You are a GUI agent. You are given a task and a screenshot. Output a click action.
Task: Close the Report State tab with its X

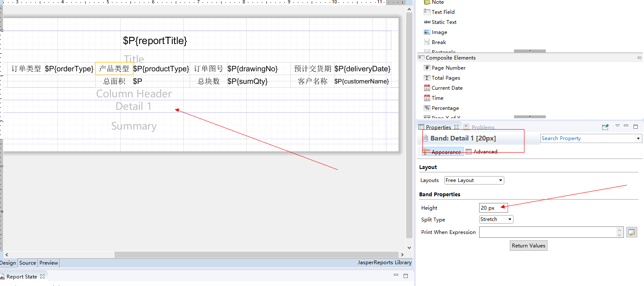[42, 276]
